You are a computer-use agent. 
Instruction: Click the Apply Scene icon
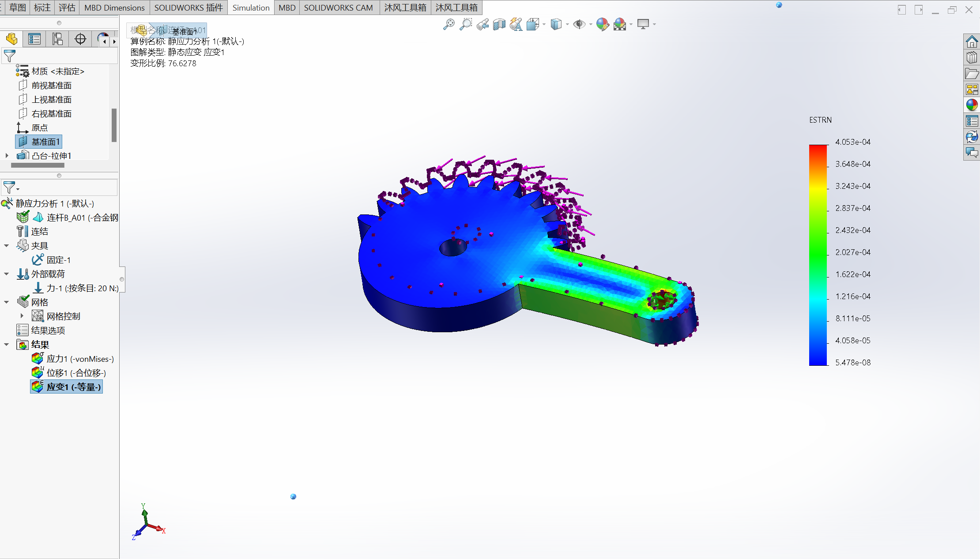(620, 24)
